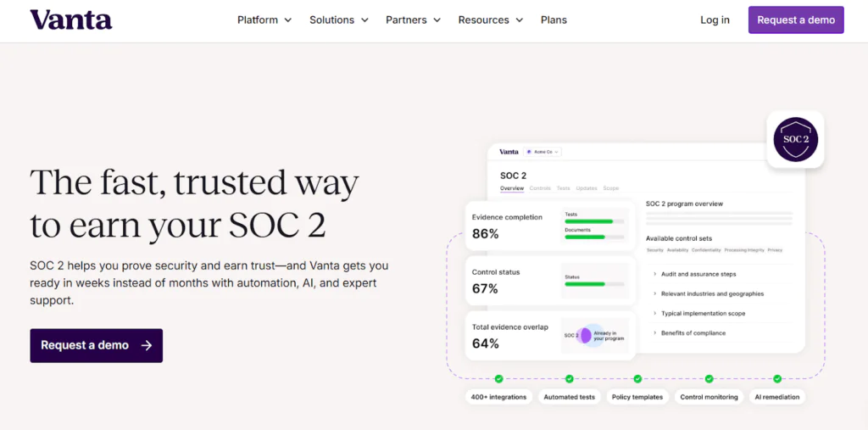Viewport: 868px width, 430px height.
Task: Click the green check above Policy templates
Action: tap(637, 379)
